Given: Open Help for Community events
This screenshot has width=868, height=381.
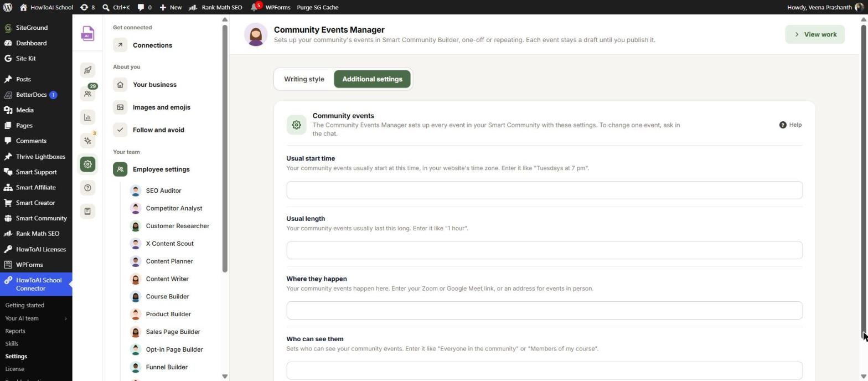Looking at the screenshot, I should 790,125.
